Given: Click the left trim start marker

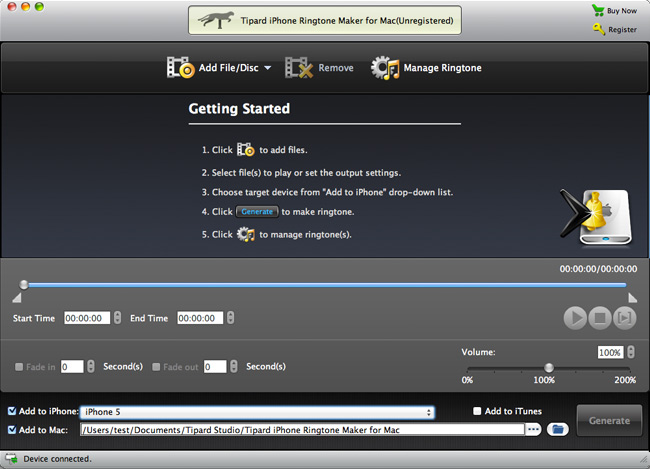Looking at the screenshot, I should tap(17, 298).
